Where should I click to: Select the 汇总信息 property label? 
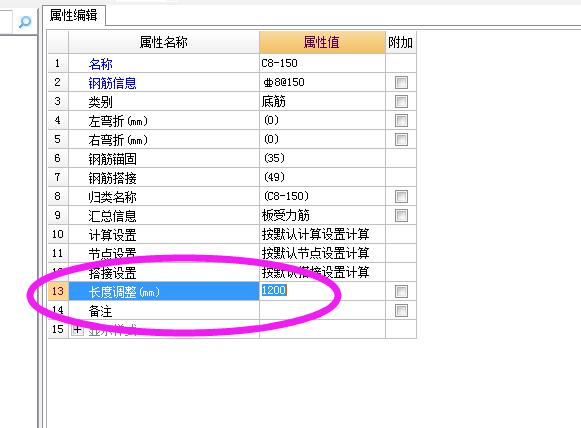pos(112,216)
